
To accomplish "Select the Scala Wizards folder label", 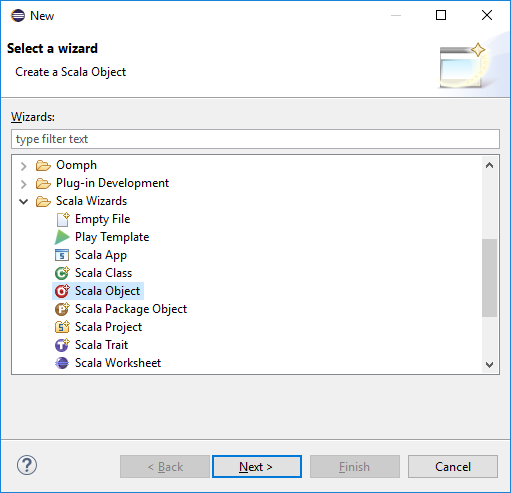I will coord(91,201).
